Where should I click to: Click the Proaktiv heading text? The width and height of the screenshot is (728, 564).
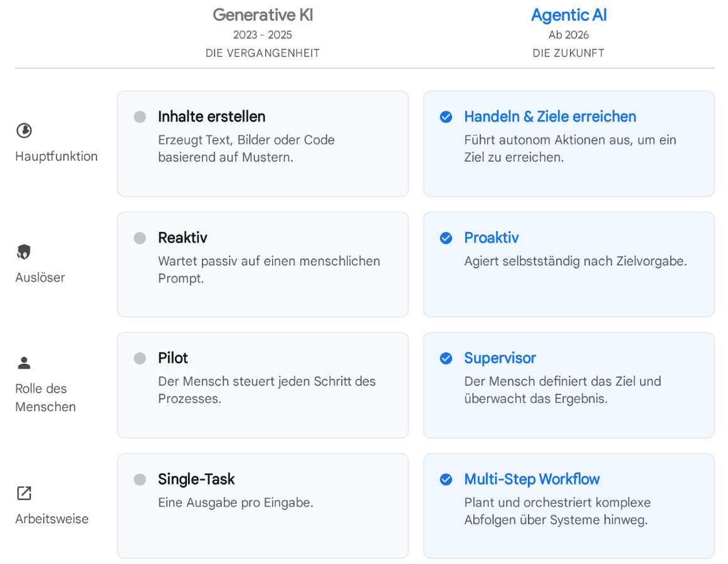click(492, 238)
